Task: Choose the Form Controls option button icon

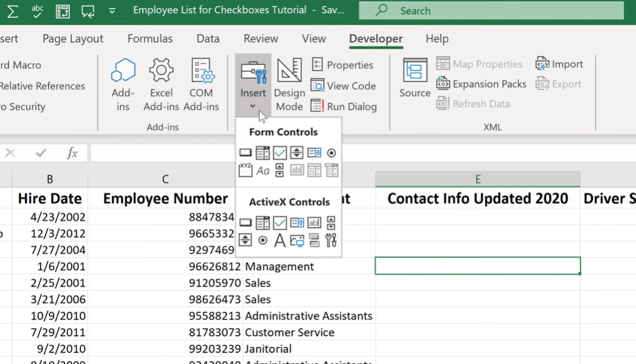Action: [331, 153]
